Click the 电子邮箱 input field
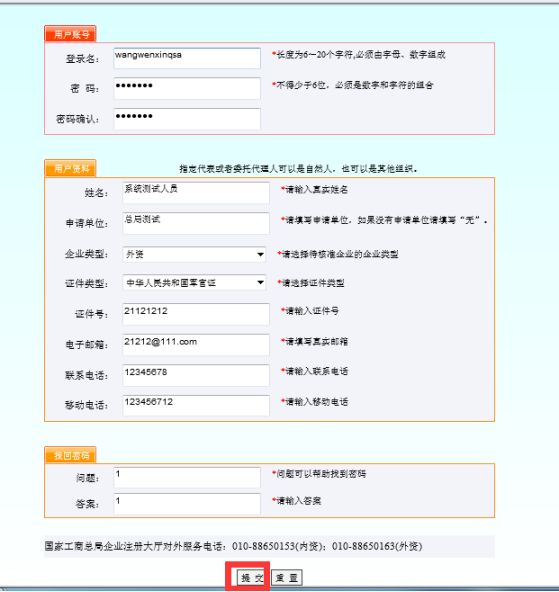This screenshot has width=559, height=592. click(x=196, y=344)
